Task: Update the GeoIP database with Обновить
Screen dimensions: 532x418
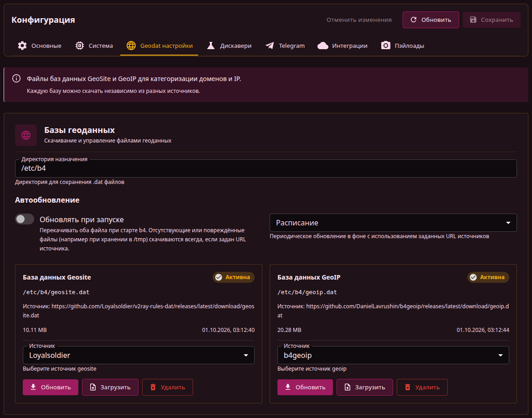Action: (x=305, y=387)
